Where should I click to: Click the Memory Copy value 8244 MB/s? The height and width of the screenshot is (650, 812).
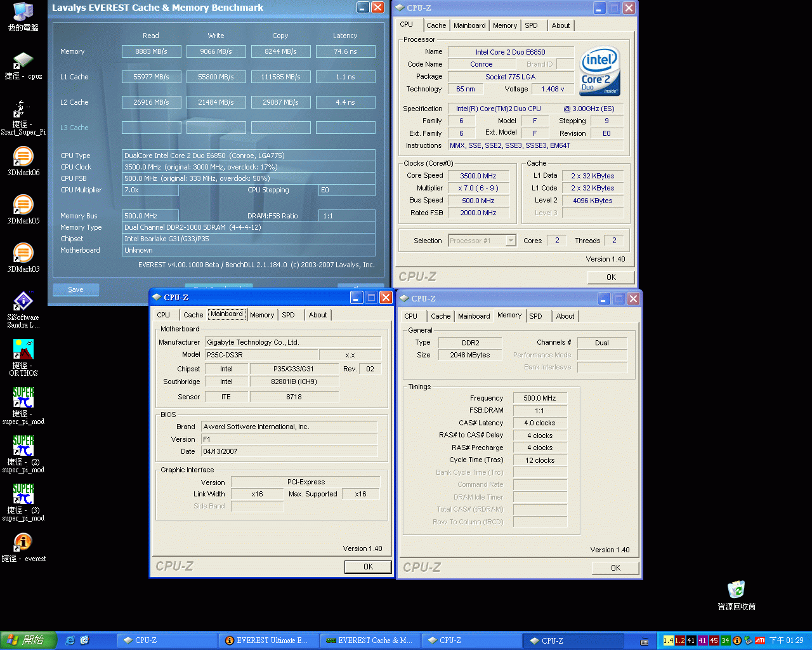coord(281,51)
